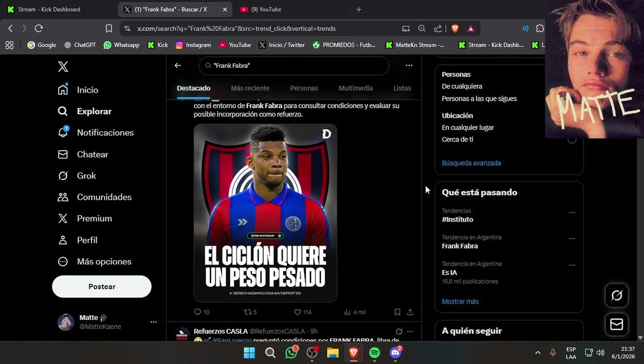Open Grok in sidebar

77,175
